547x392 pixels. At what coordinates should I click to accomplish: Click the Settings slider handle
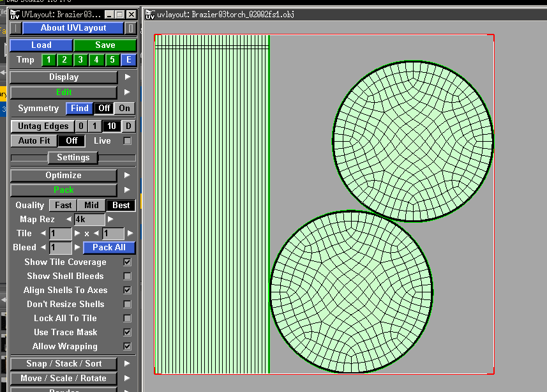point(73,158)
